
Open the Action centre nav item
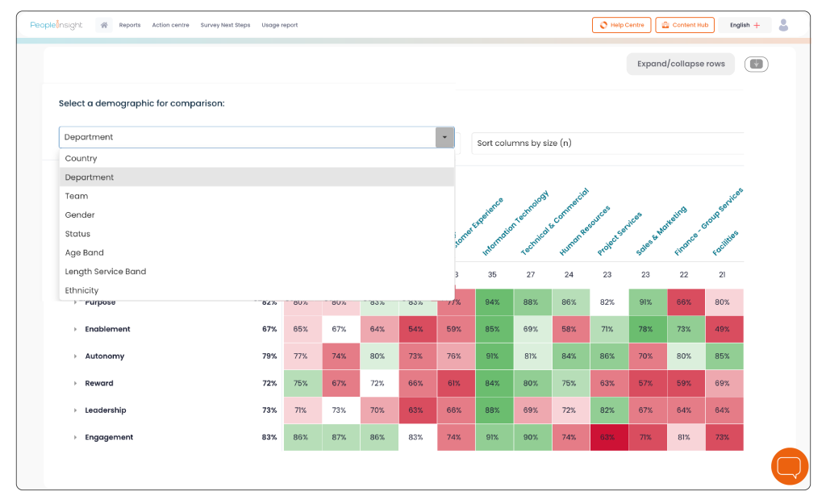click(x=170, y=25)
